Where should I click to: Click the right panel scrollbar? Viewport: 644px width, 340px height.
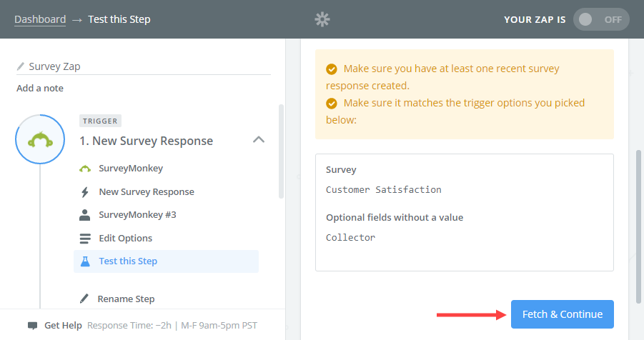(x=639, y=226)
